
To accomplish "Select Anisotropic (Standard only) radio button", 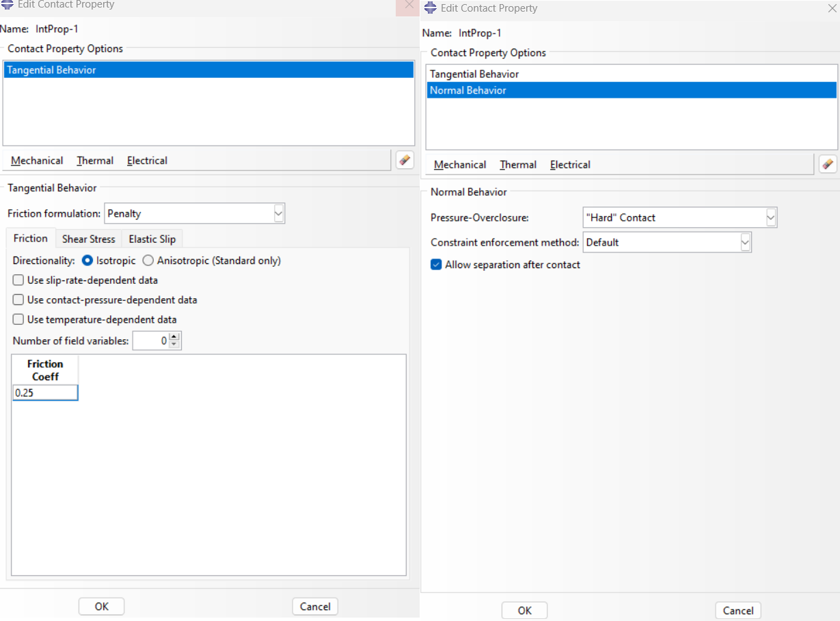I will [x=148, y=261].
